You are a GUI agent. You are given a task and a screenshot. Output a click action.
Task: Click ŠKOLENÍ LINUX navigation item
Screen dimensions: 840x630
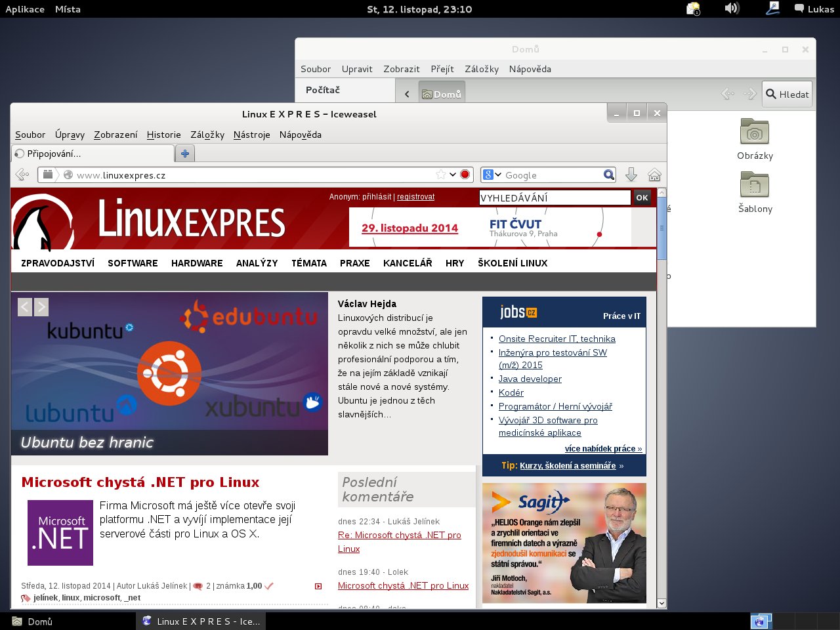pos(513,263)
